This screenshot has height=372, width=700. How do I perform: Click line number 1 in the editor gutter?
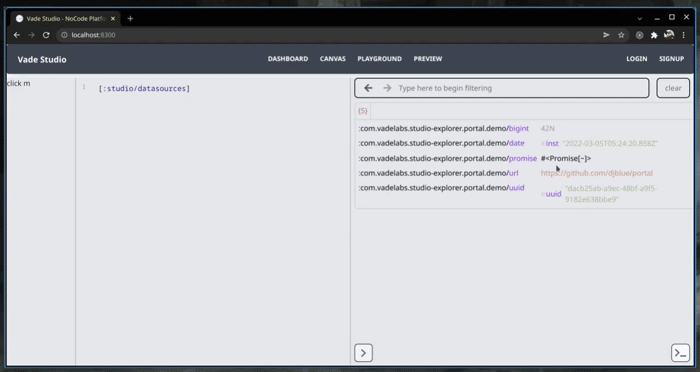pos(84,87)
